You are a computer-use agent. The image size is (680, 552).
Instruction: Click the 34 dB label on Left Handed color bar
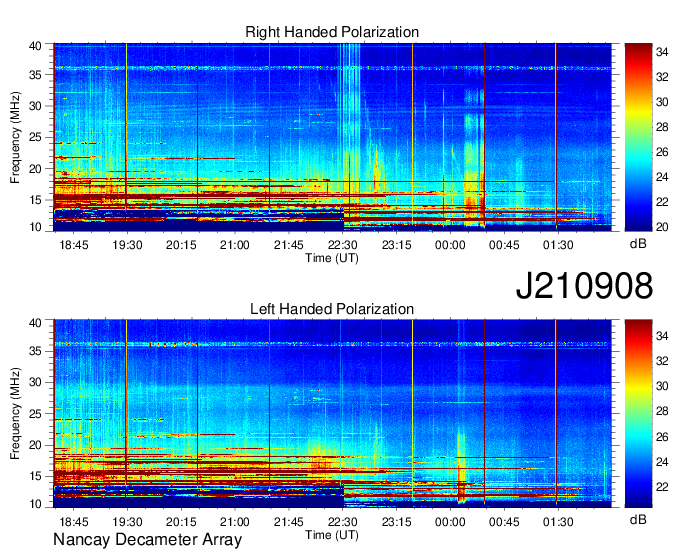click(662, 336)
